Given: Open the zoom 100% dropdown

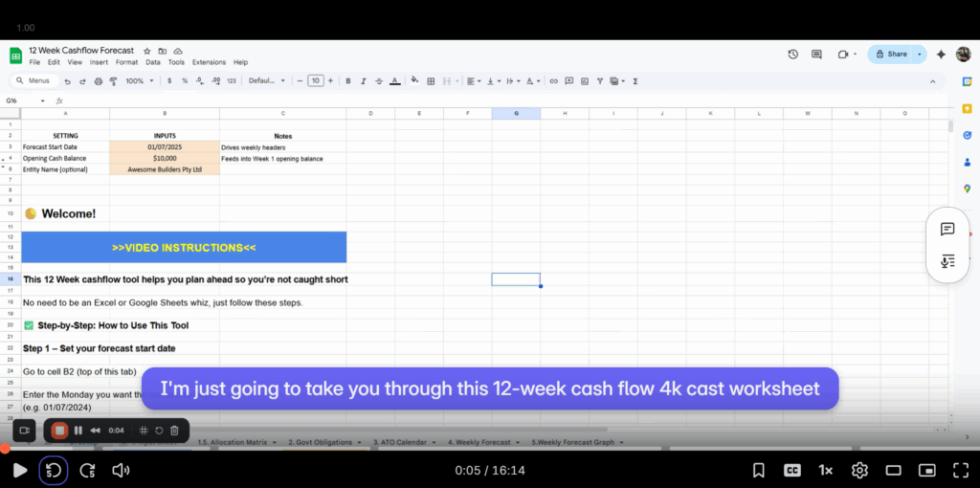Looking at the screenshot, I should click(x=139, y=81).
